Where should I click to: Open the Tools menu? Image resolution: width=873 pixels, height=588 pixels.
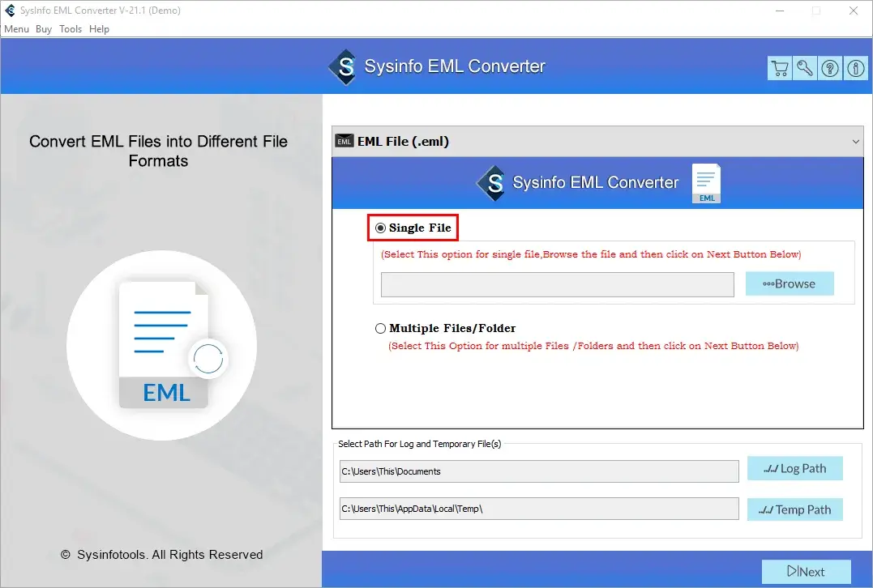click(x=71, y=29)
